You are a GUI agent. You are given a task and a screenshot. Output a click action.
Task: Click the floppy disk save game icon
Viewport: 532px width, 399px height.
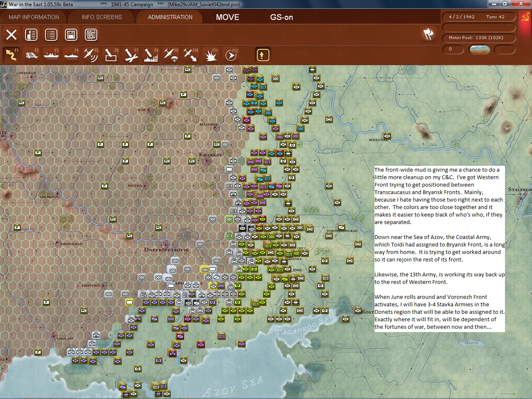pyautogui.click(x=71, y=34)
